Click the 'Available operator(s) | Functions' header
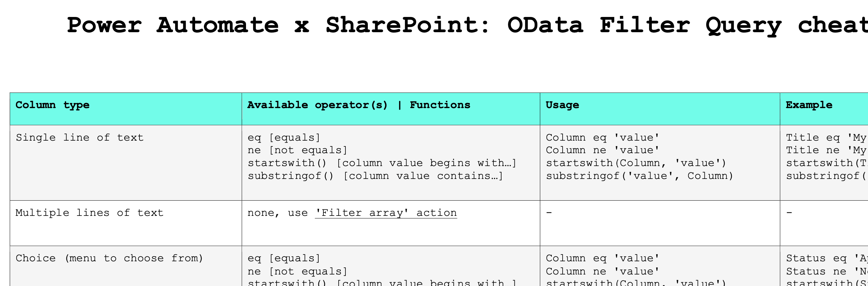 (x=359, y=105)
